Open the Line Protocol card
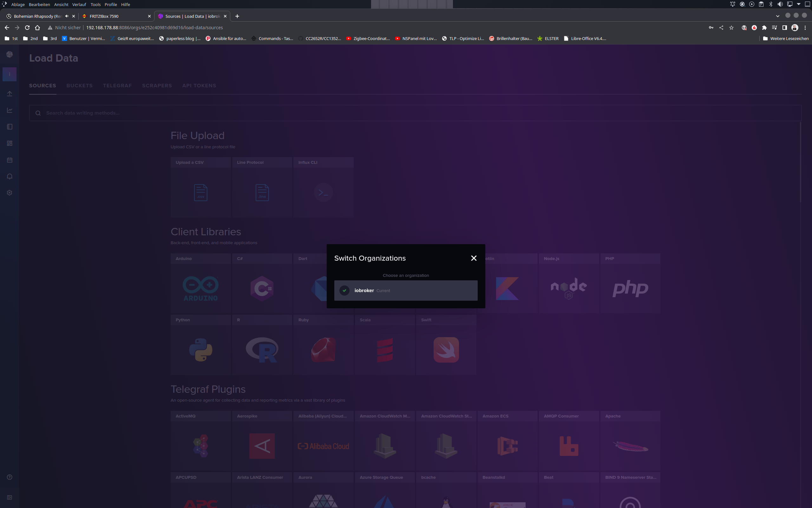Screen dimensions: 812x508 pos(262,187)
